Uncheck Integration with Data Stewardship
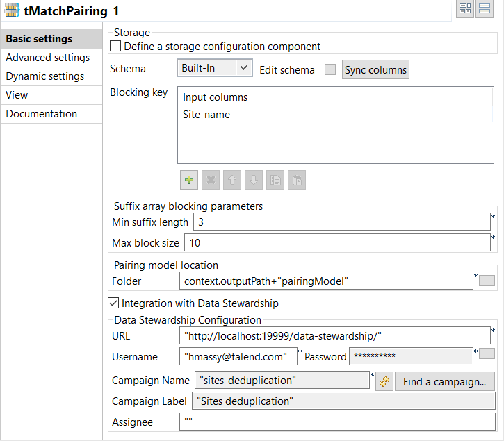 point(113,303)
